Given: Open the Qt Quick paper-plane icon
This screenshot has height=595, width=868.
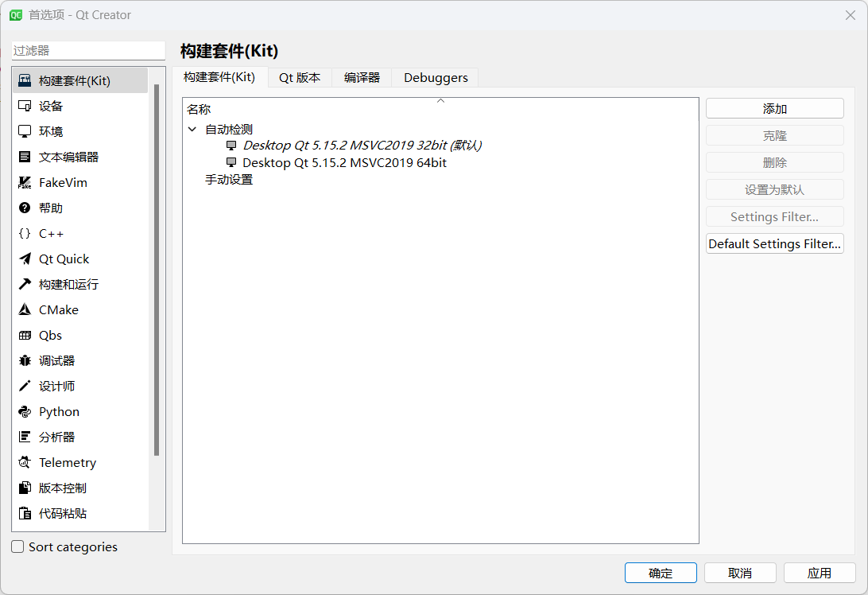Looking at the screenshot, I should click(25, 259).
